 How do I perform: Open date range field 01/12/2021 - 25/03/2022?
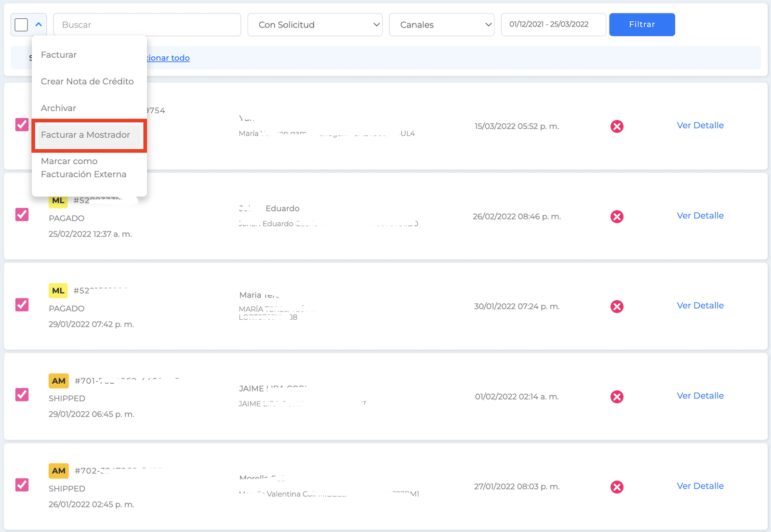click(x=553, y=25)
